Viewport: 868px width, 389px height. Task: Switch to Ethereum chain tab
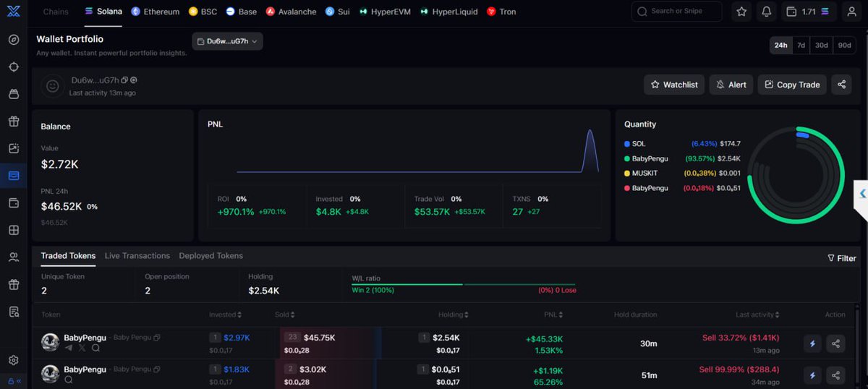155,12
